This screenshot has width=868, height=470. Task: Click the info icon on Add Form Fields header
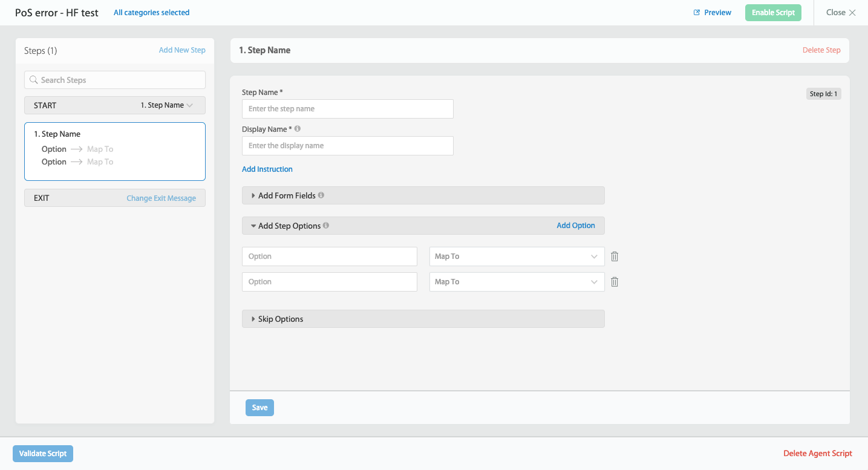321,195
